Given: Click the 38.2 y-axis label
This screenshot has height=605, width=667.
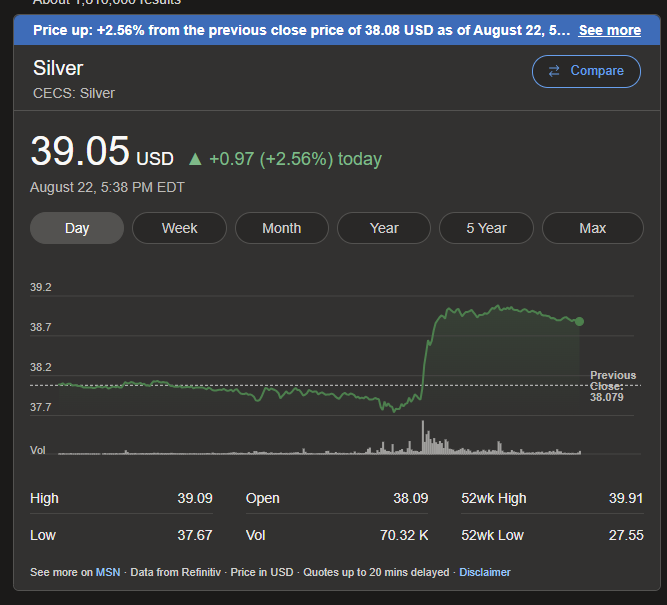Looking at the screenshot, I should [40, 367].
